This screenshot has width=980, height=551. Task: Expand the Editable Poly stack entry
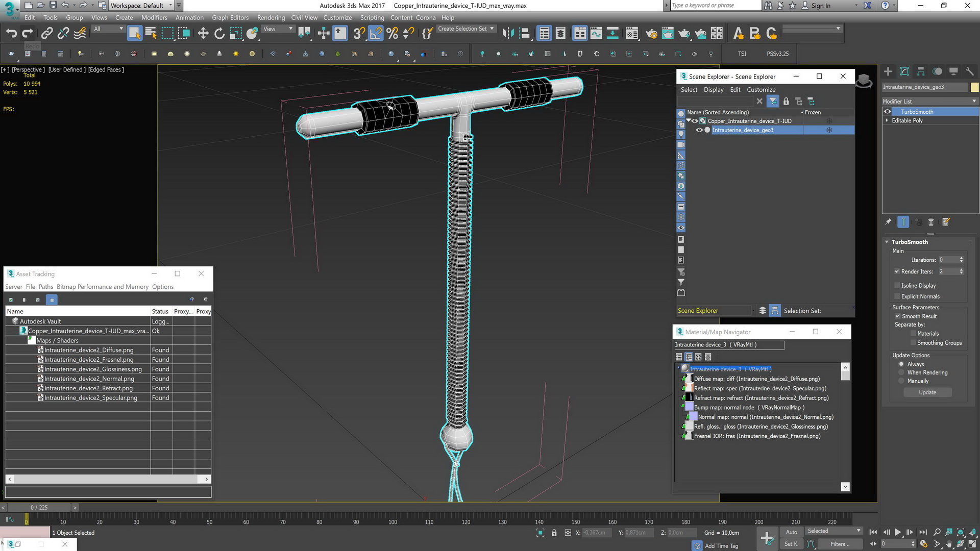click(x=887, y=121)
